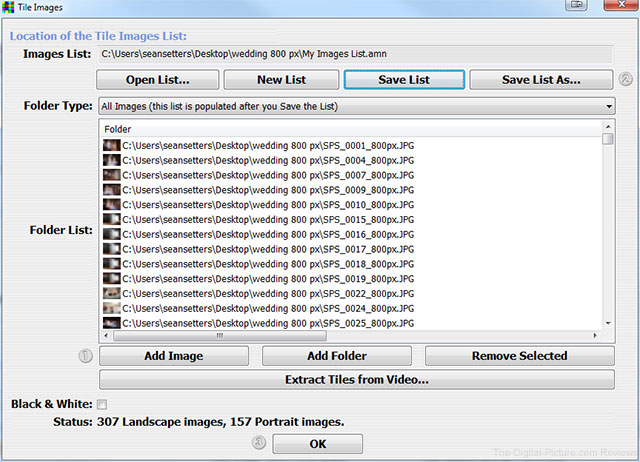Choose Save List As...
This screenshot has height=462, width=640.
(541, 80)
